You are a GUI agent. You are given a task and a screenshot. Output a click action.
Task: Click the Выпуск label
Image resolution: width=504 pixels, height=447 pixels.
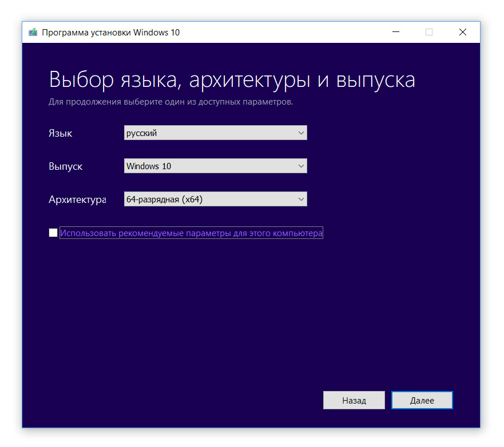[66, 166]
